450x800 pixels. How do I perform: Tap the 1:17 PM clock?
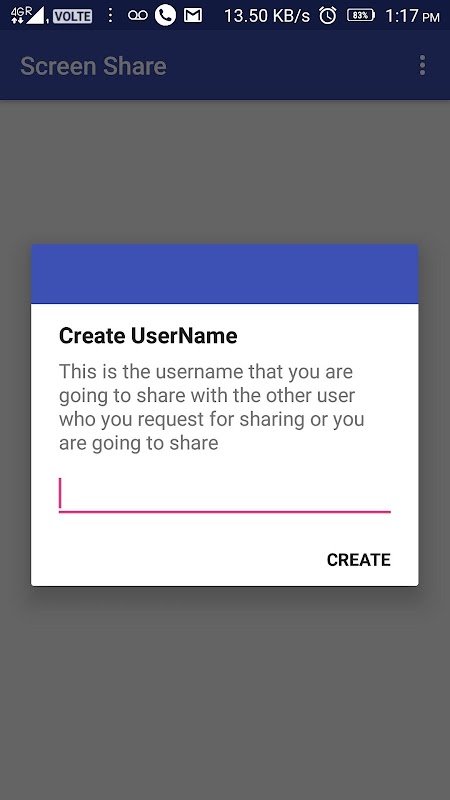pos(412,16)
